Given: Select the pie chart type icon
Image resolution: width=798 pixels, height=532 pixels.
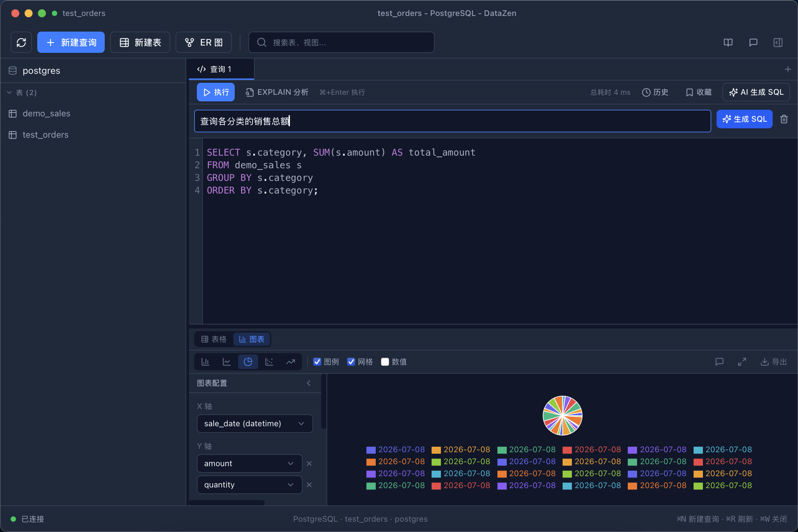Looking at the screenshot, I should [248, 362].
